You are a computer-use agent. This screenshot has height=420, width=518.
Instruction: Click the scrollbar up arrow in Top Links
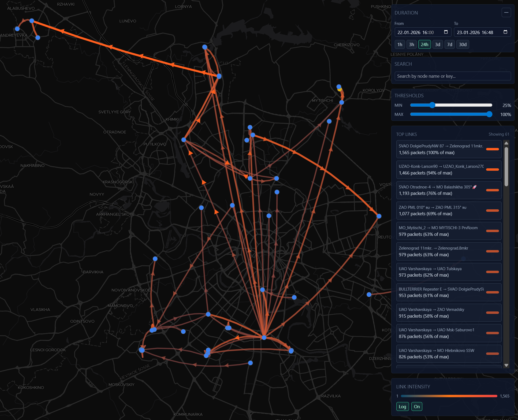coord(506,143)
